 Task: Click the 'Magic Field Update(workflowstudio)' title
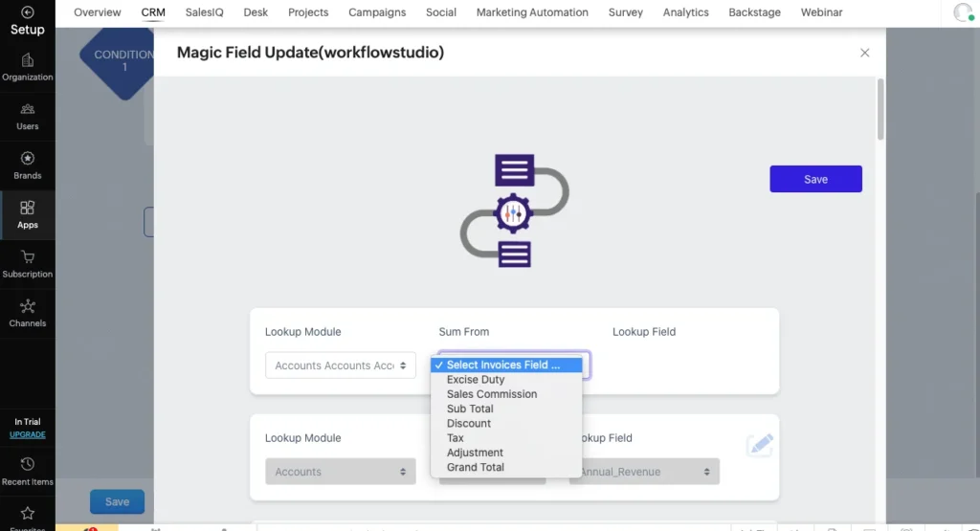tap(311, 53)
